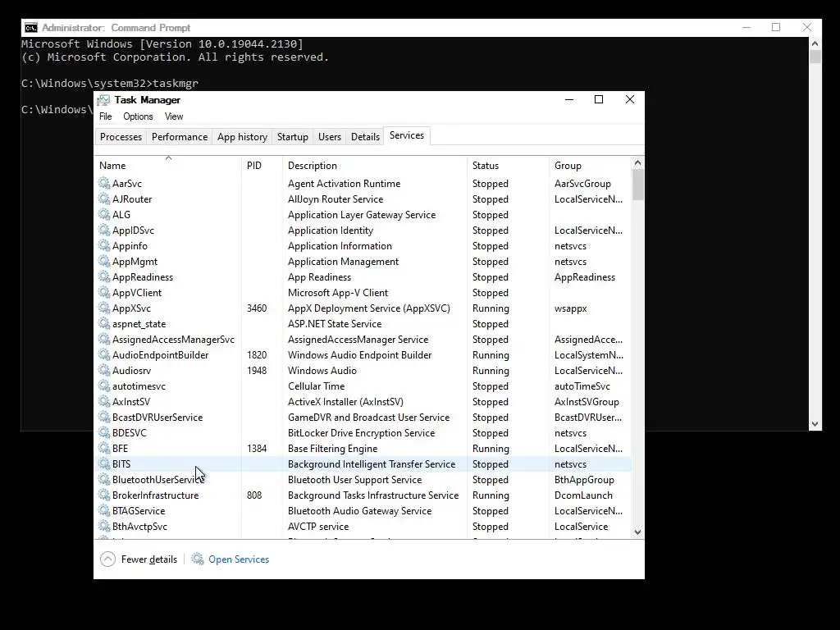Click the gear icon beside BthAvctpSvc
Screen dimensions: 840x630
104,526
